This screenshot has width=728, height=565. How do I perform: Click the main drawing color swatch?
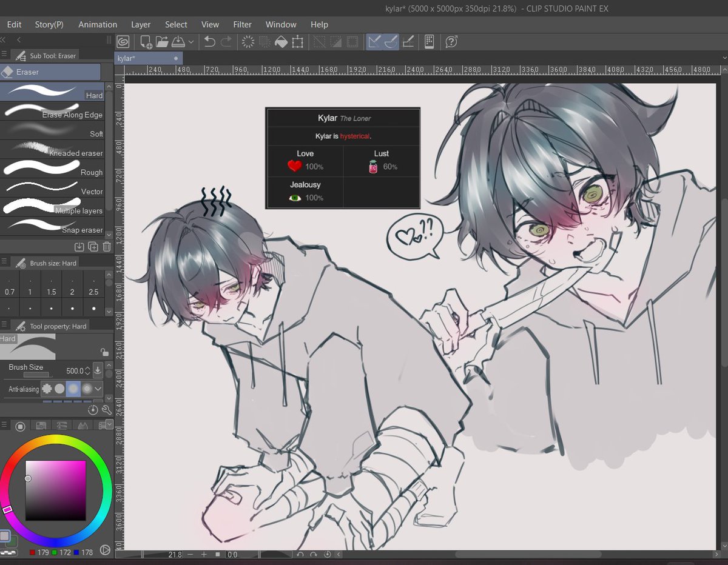click(x=5, y=536)
